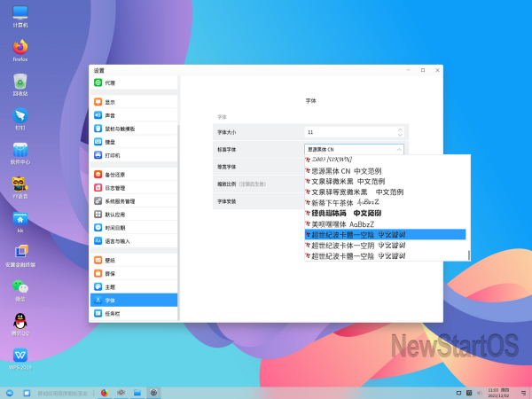Image resolution: width=532 pixels, height=399 pixels.
Task: Click the font dropdown list scrollbar
Action: click(469, 255)
